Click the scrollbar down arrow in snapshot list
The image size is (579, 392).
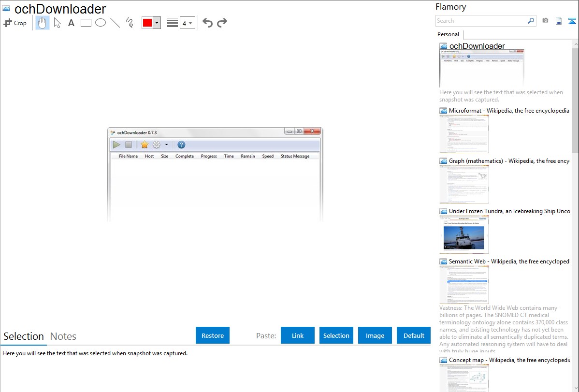pyautogui.click(x=575, y=388)
